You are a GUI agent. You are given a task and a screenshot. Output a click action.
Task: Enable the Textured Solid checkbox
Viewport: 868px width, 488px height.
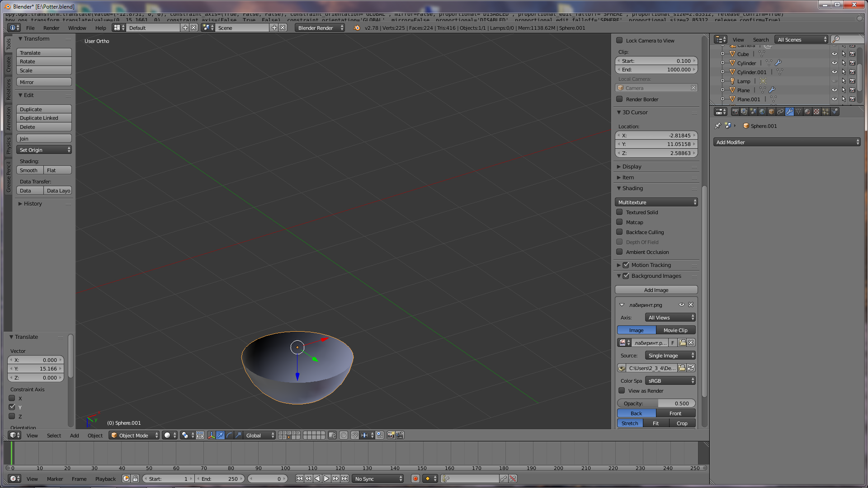[620, 212]
